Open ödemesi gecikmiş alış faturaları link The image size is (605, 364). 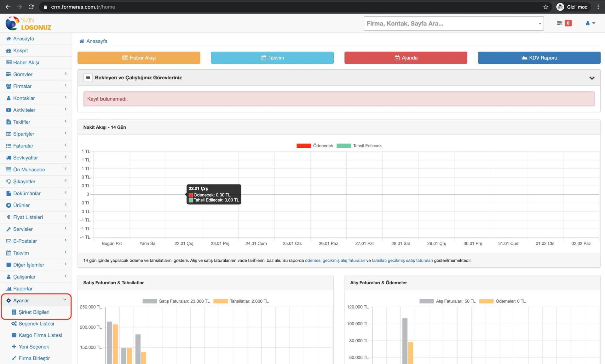[x=335, y=260]
